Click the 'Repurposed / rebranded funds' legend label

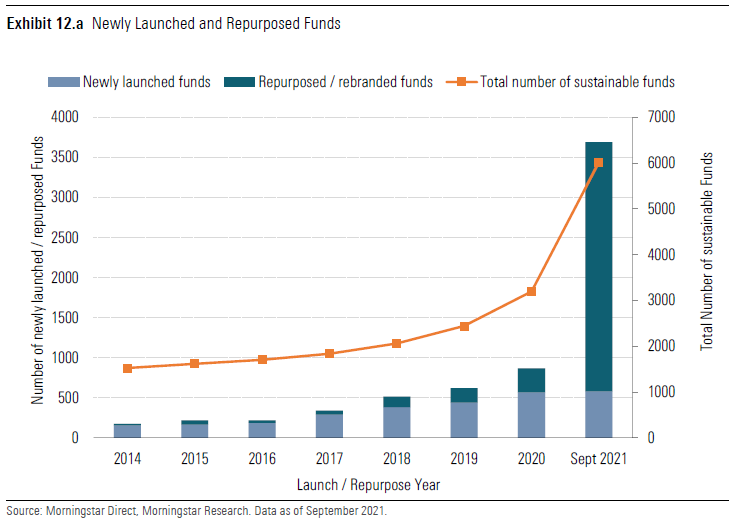pos(345,82)
